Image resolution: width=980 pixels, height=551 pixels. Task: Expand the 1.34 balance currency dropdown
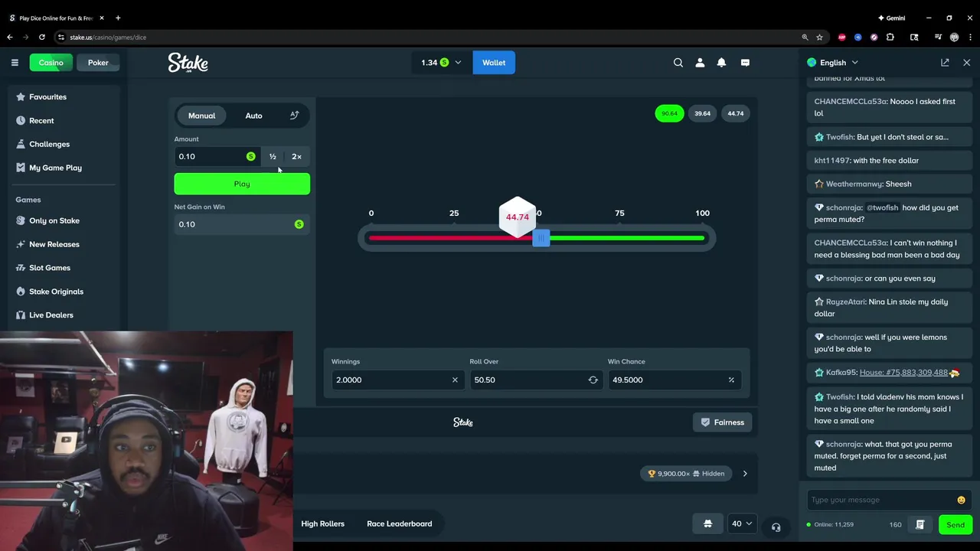coord(441,63)
